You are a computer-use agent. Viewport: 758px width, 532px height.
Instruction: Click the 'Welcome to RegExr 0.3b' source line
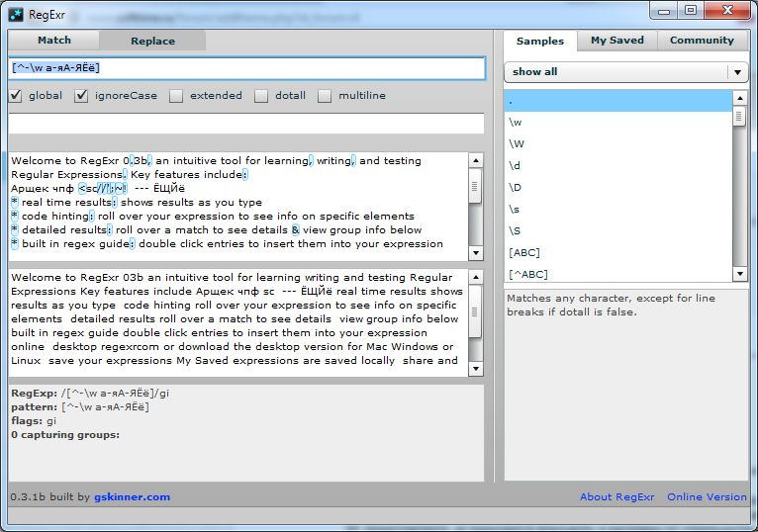(x=216, y=160)
